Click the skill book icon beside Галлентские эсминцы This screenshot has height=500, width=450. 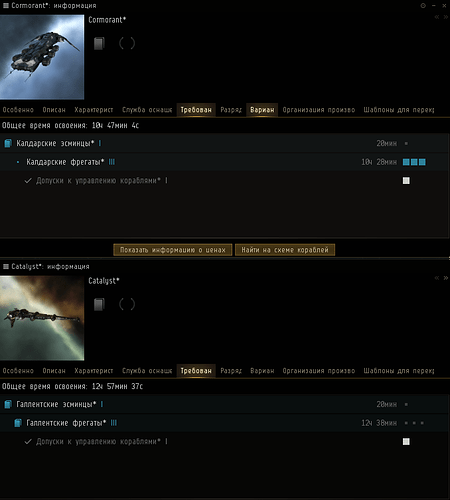[8, 404]
